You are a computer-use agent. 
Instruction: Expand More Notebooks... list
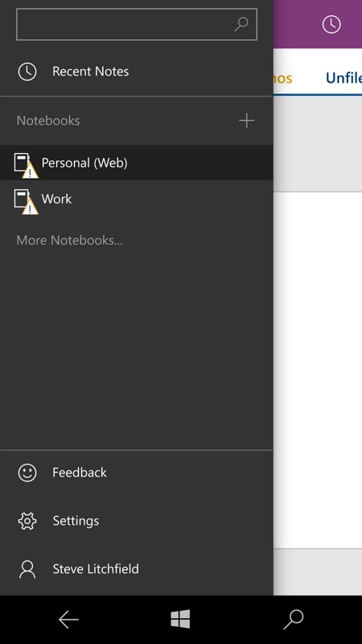coord(69,240)
